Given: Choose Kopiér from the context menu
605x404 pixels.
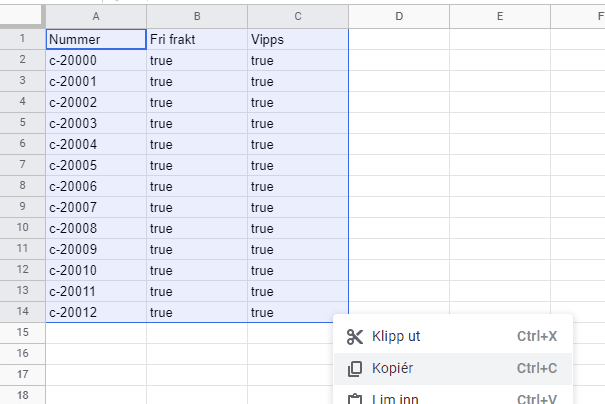Looking at the screenshot, I should [453, 369].
